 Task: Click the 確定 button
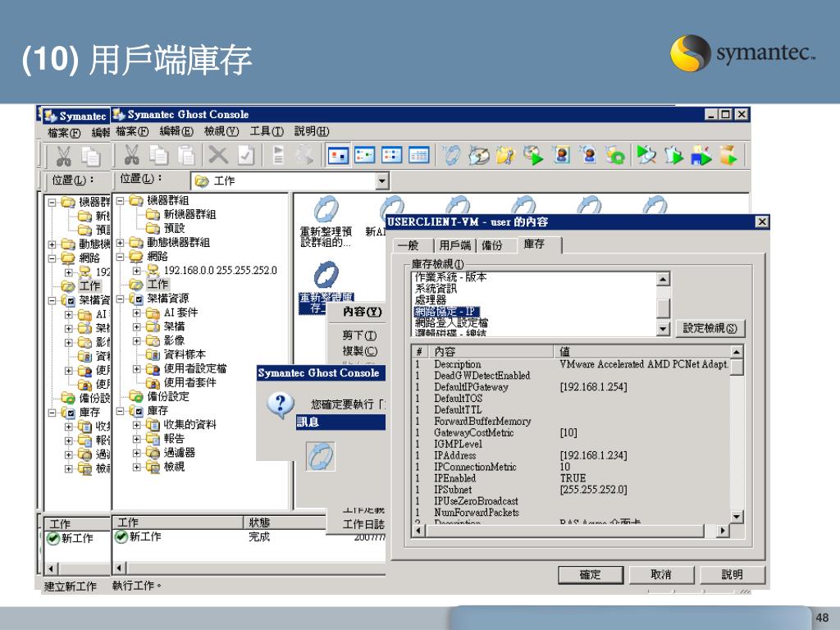point(591,574)
